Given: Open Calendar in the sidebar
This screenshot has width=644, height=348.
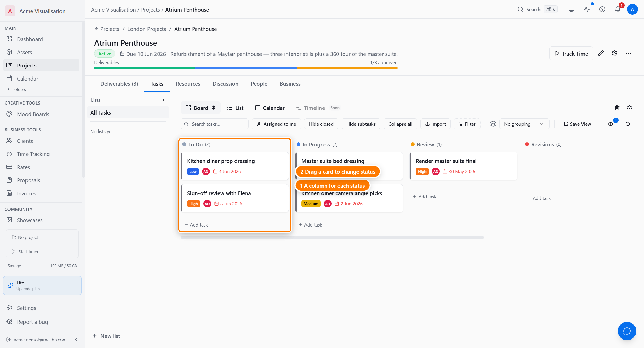Looking at the screenshot, I should (41, 79).
